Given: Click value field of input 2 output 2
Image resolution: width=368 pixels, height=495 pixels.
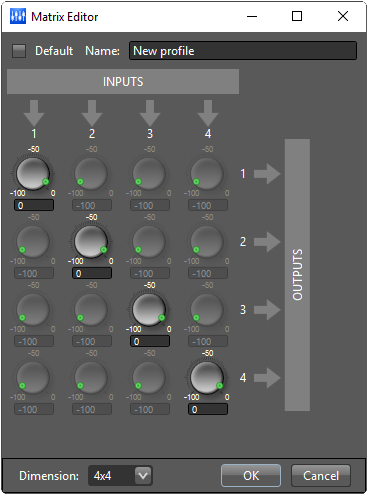Looking at the screenshot, I should point(92,273).
